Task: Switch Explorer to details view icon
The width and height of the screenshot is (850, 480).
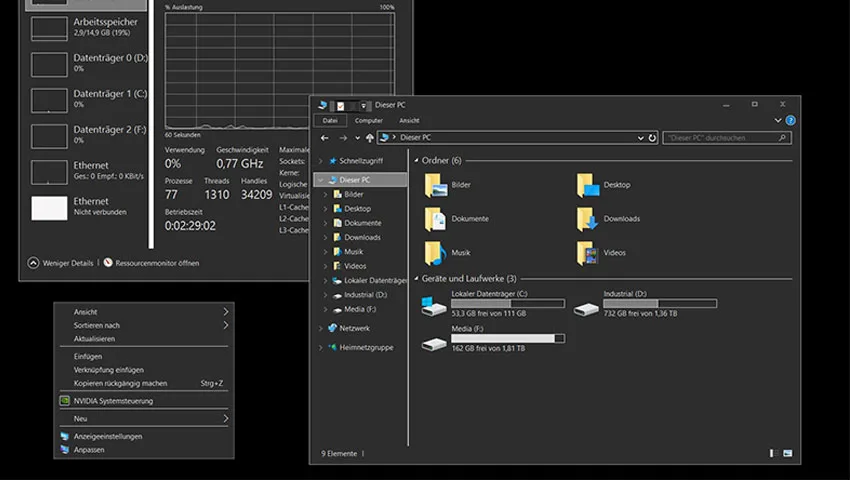Action: (774, 453)
